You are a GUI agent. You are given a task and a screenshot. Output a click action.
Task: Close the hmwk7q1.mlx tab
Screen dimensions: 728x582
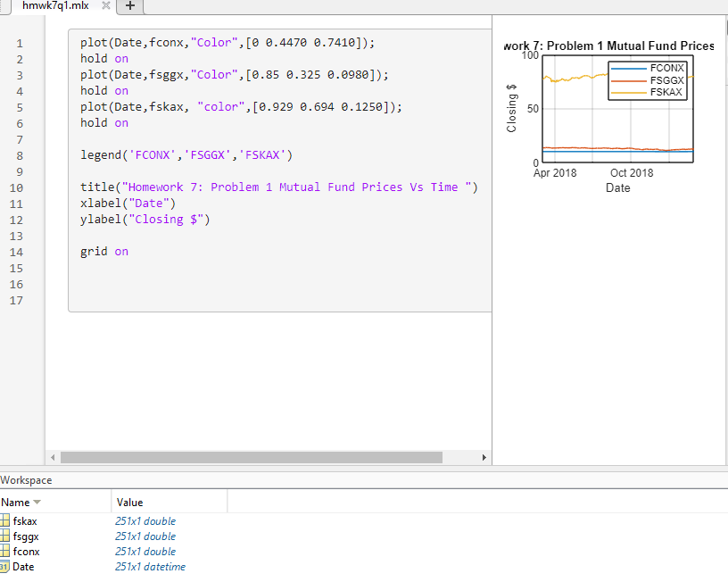(106, 5)
